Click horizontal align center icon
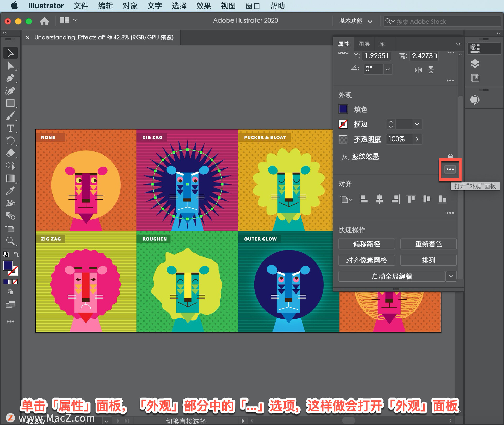 pos(379,199)
